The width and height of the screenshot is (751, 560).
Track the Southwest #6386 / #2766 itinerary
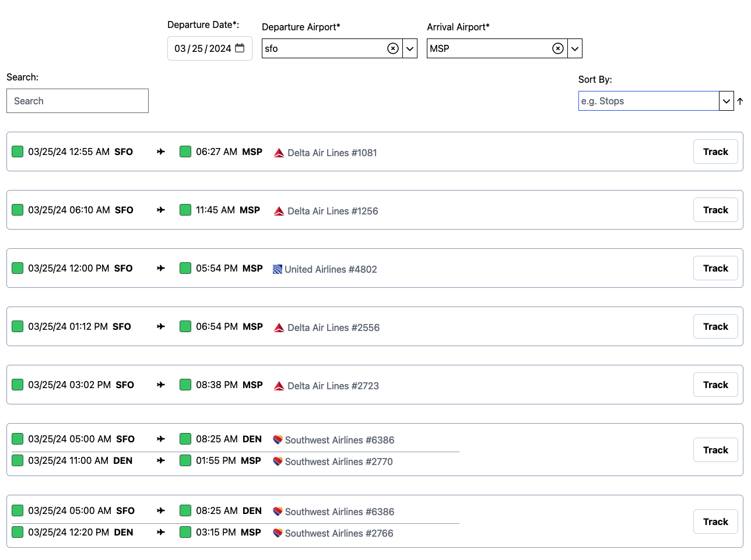[715, 522]
